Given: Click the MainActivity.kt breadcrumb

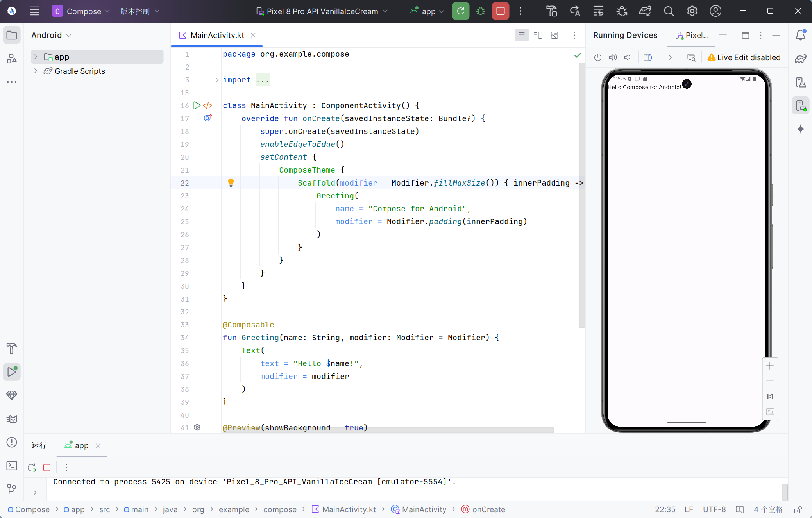Looking at the screenshot, I should pos(344,509).
